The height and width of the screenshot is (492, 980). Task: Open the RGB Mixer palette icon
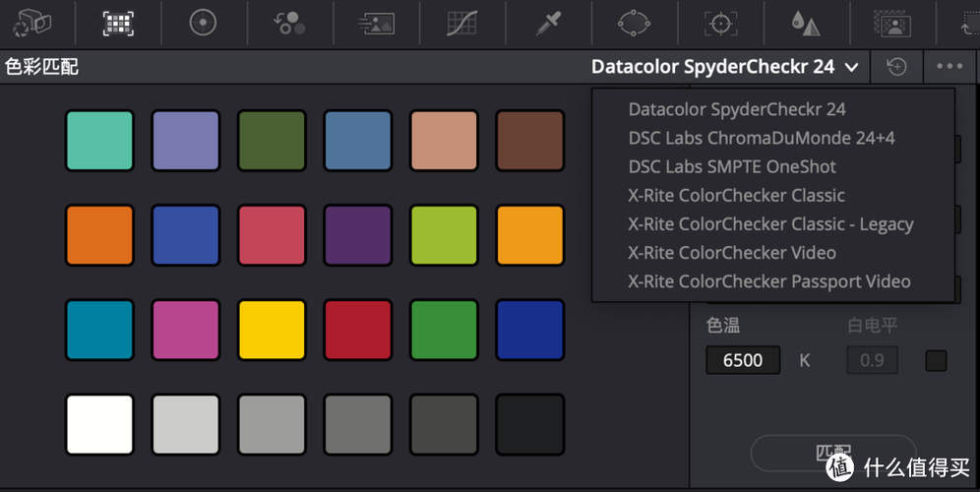tap(289, 24)
